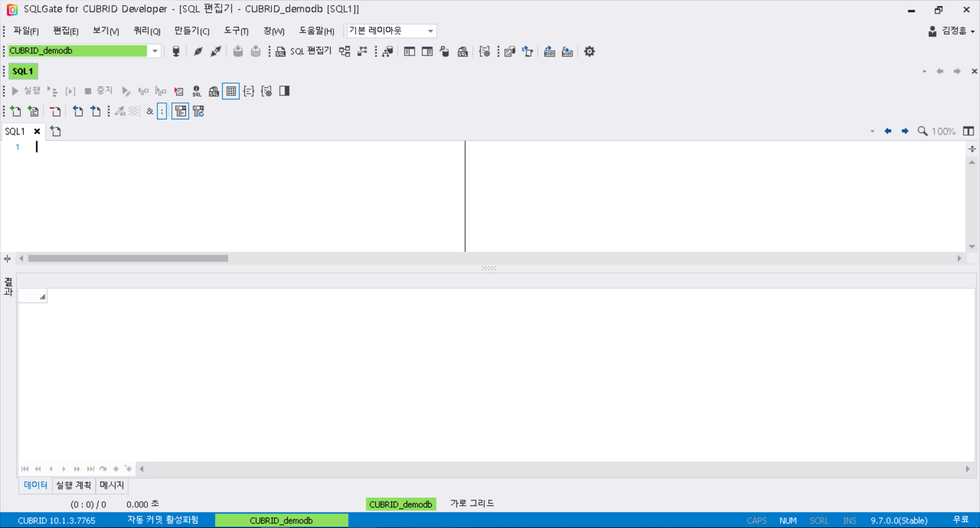980x528 pixels.
Task: Click the blue back arrow in editor header
Action: click(x=888, y=132)
